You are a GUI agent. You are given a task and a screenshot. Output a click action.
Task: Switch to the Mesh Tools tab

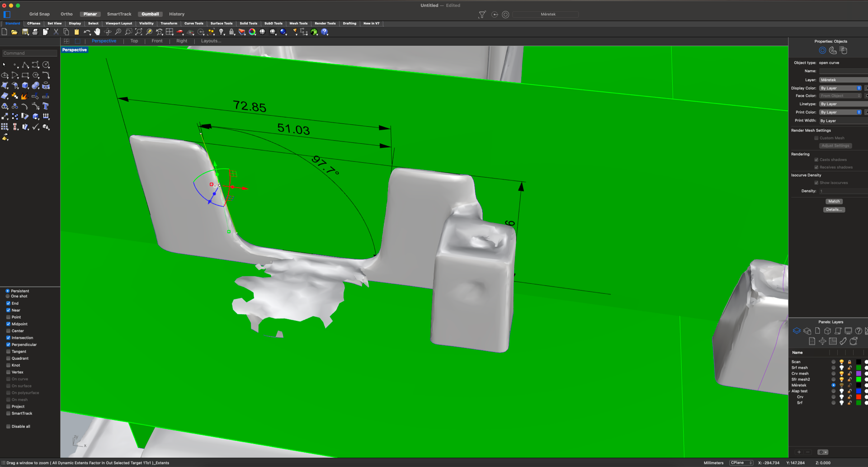pos(298,24)
